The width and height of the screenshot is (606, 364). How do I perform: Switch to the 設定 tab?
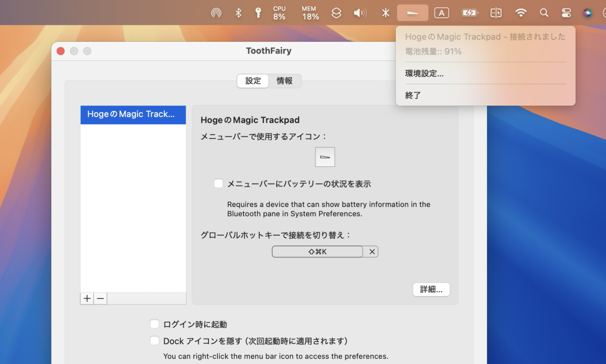coord(253,81)
